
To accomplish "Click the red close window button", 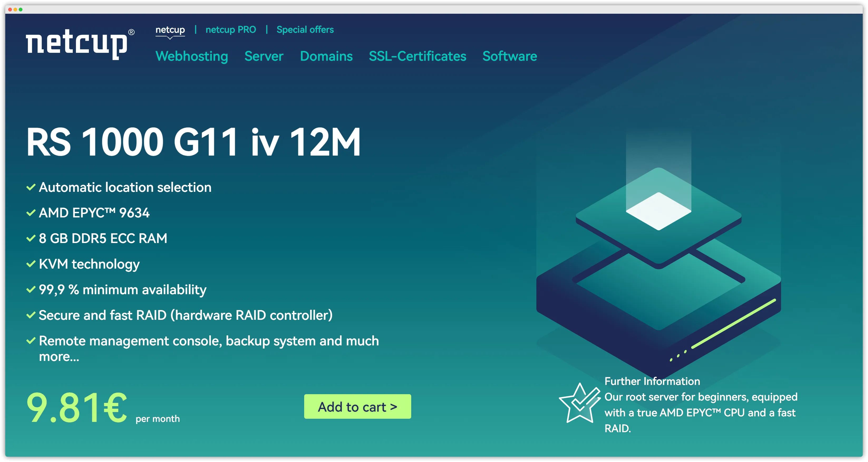I will click(10, 9).
